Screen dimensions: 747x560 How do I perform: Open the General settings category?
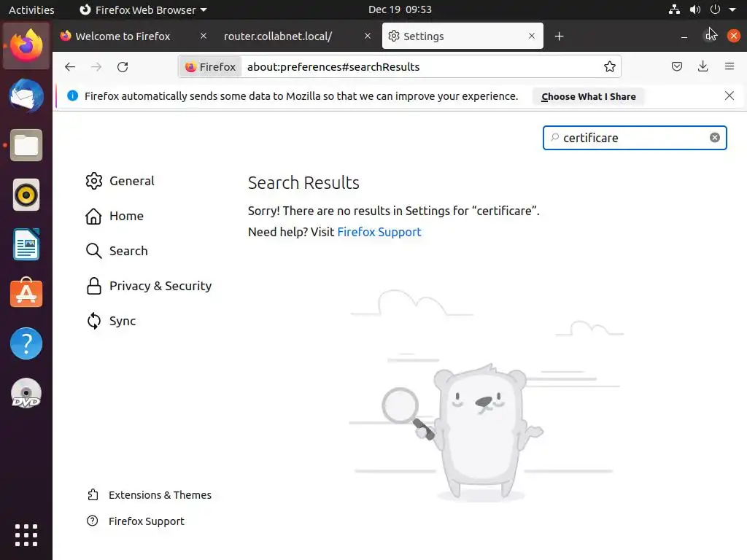[120, 181]
